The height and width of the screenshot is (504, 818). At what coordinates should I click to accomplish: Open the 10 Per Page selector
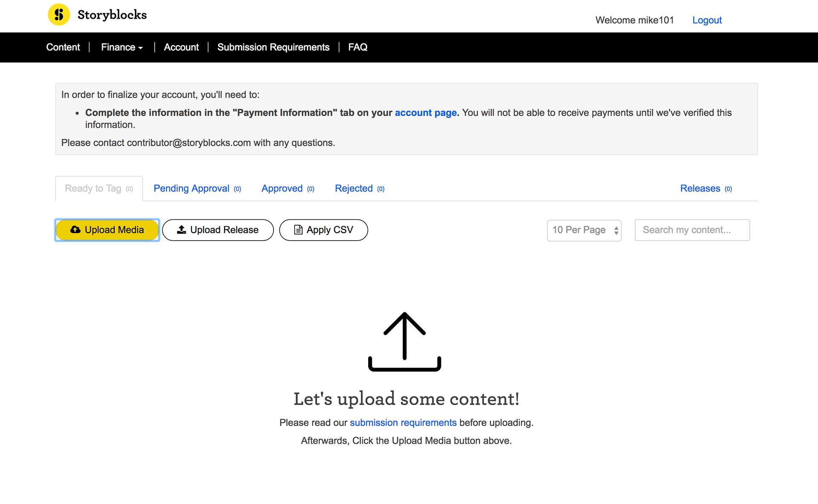click(x=584, y=230)
